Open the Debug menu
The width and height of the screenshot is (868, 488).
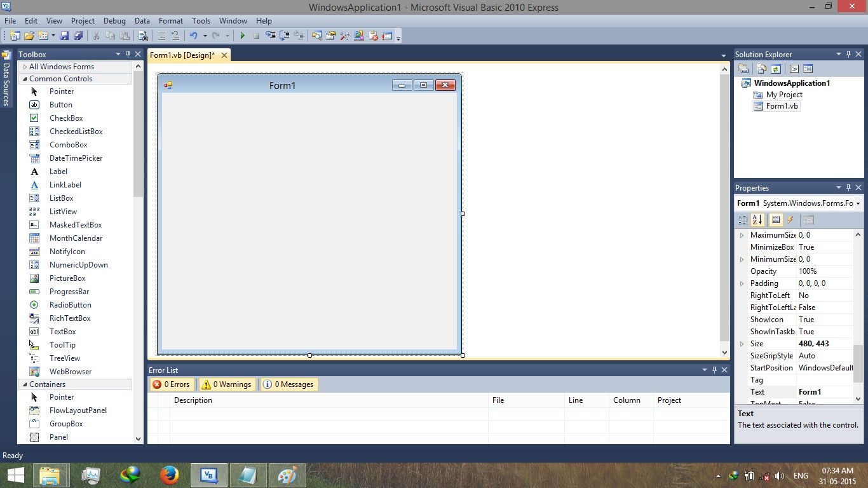114,20
